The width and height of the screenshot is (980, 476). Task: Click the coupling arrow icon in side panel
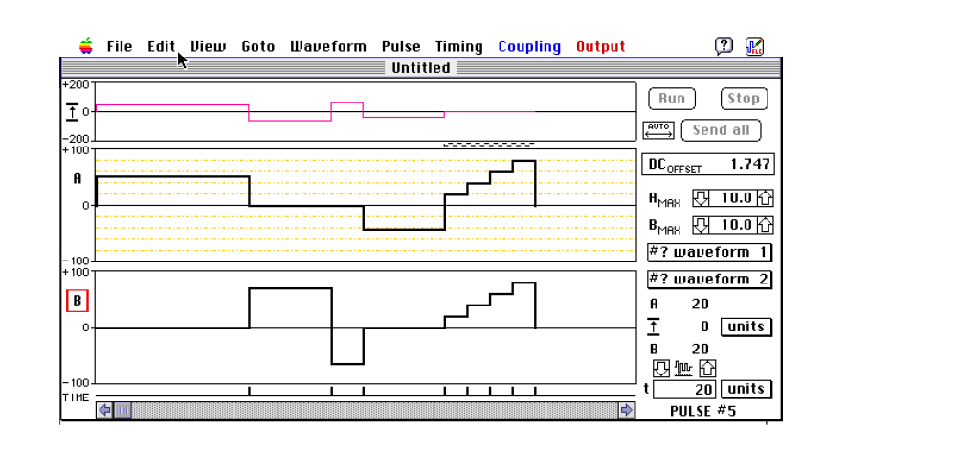(654, 327)
